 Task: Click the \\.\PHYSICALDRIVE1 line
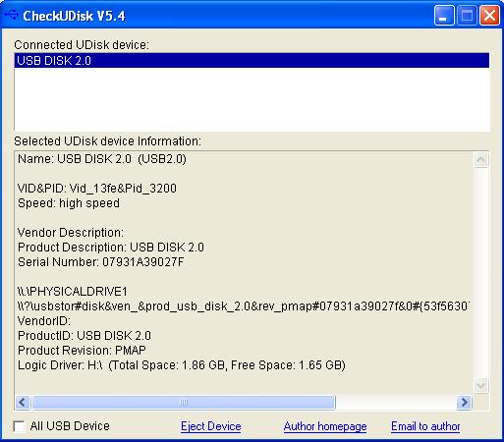(72, 292)
